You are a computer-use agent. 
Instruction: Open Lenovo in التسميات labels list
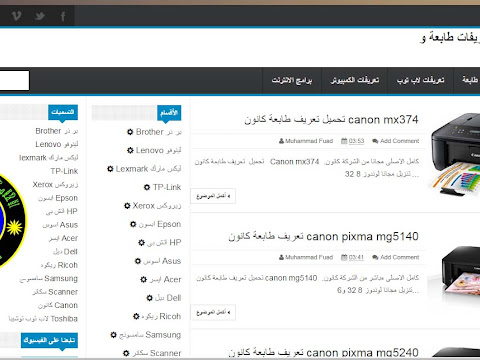click(57, 144)
